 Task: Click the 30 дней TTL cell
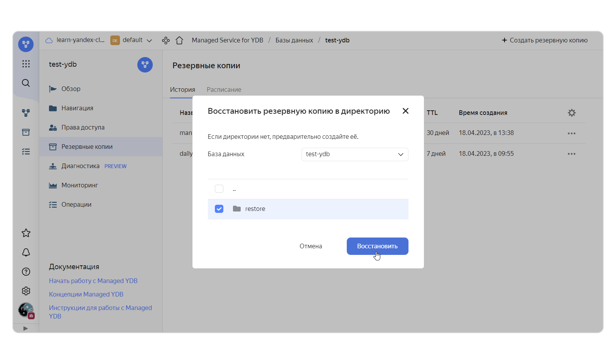438,133
